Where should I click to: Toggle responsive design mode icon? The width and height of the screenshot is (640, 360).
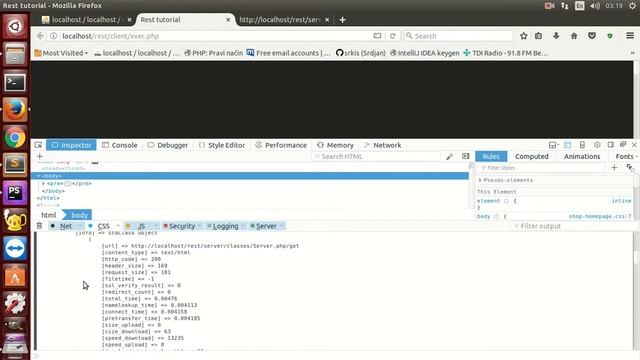pyautogui.click(x=582, y=145)
